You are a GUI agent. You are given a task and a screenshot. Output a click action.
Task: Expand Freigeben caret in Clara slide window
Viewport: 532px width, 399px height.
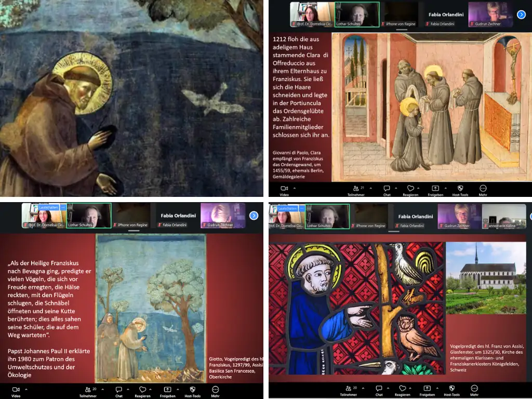click(x=445, y=188)
